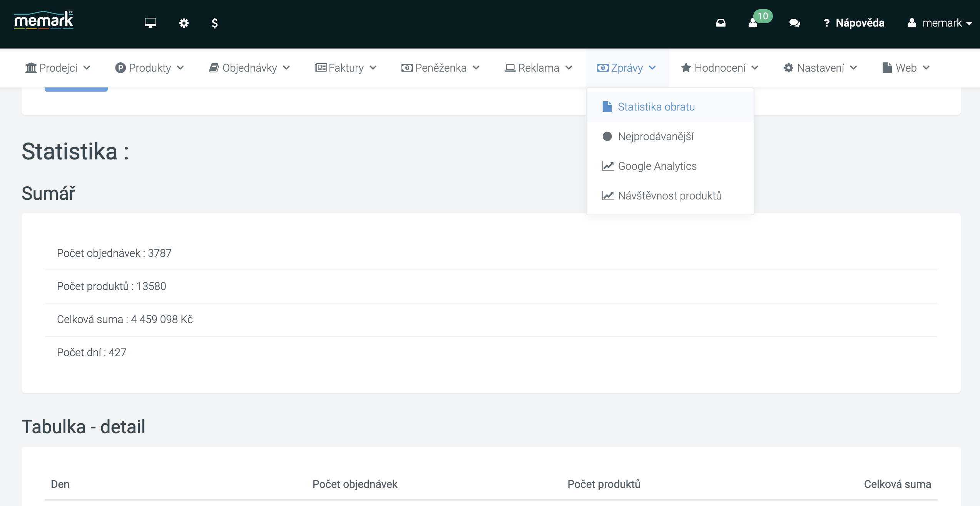
Task: Expand the Faktury dropdown chevron
Action: (x=373, y=68)
